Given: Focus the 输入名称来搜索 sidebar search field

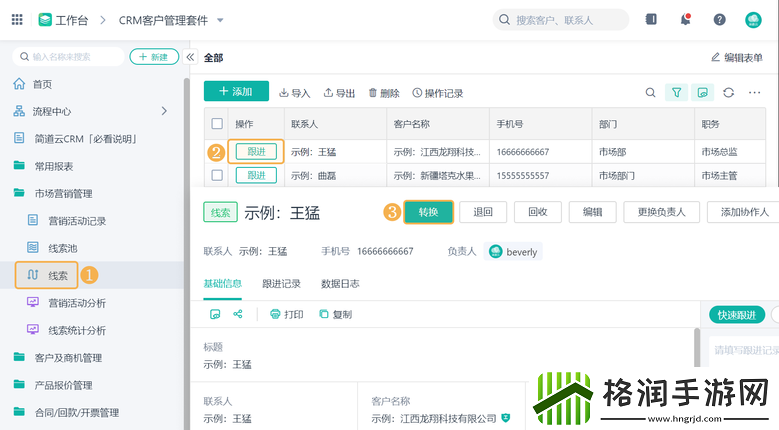Looking at the screenshot, I should [x=69, y=57].
